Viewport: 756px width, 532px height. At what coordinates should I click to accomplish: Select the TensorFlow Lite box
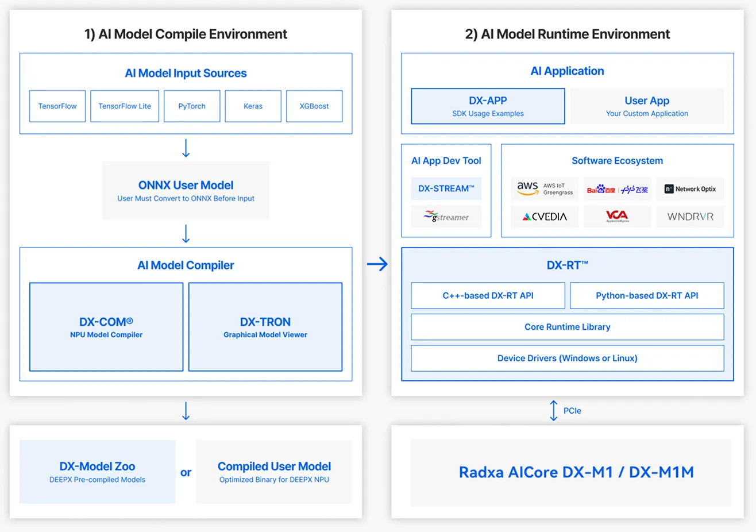[125, 106]
